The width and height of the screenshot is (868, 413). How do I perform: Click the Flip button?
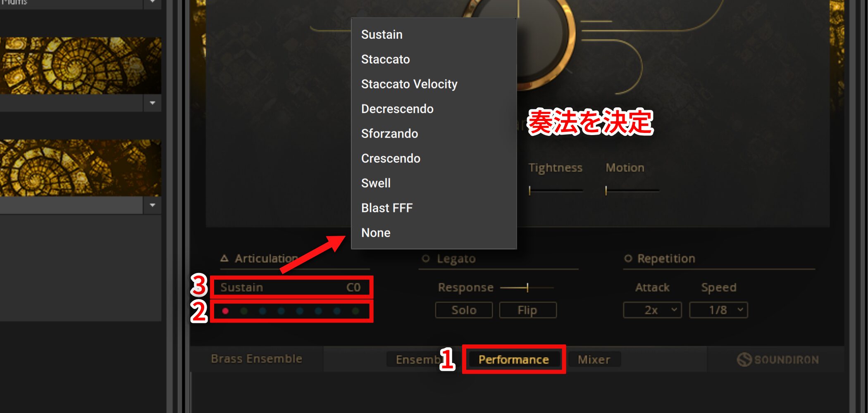tap(528, 310)
